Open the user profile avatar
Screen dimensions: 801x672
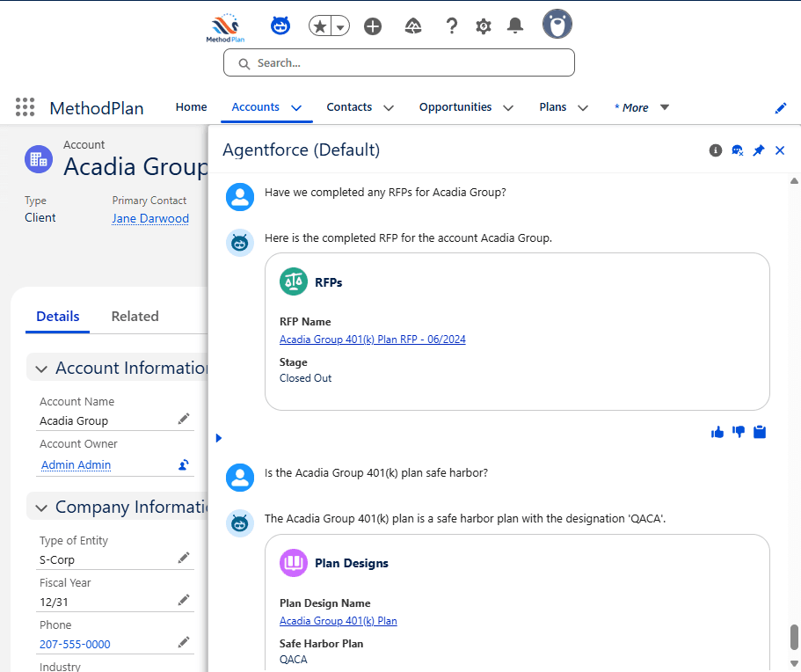(x=557, y=24)
